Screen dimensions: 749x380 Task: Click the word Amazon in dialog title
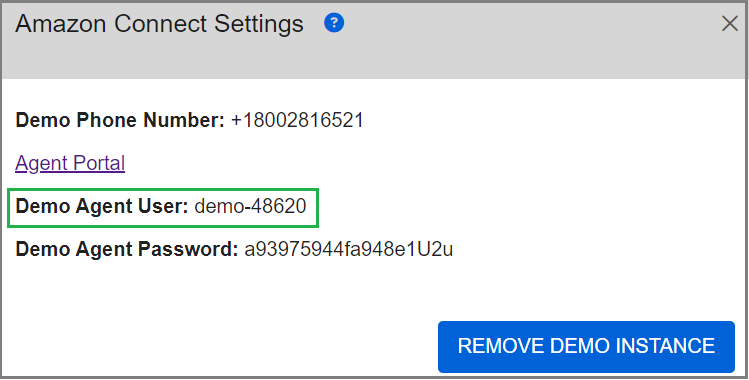coord(60,23)
